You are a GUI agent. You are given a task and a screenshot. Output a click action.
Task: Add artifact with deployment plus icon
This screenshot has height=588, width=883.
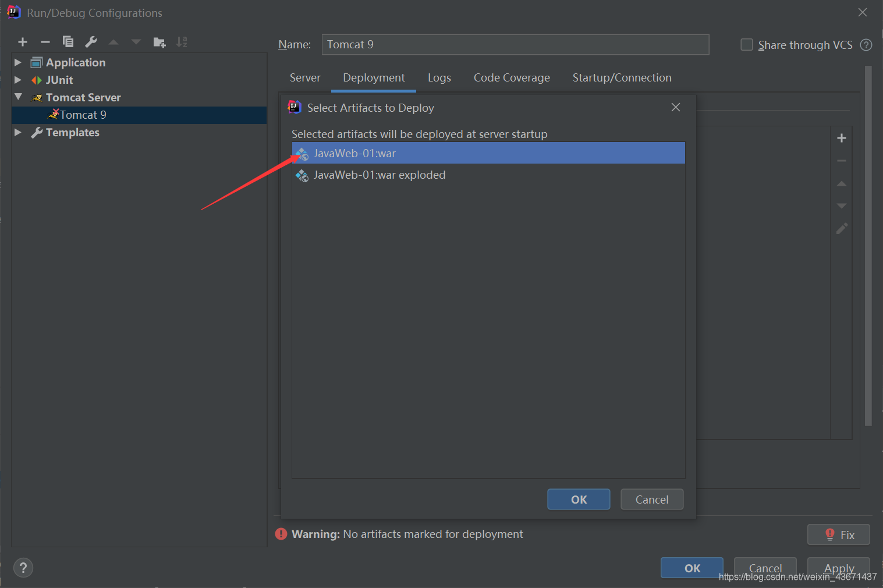click(x=842, y=138)
